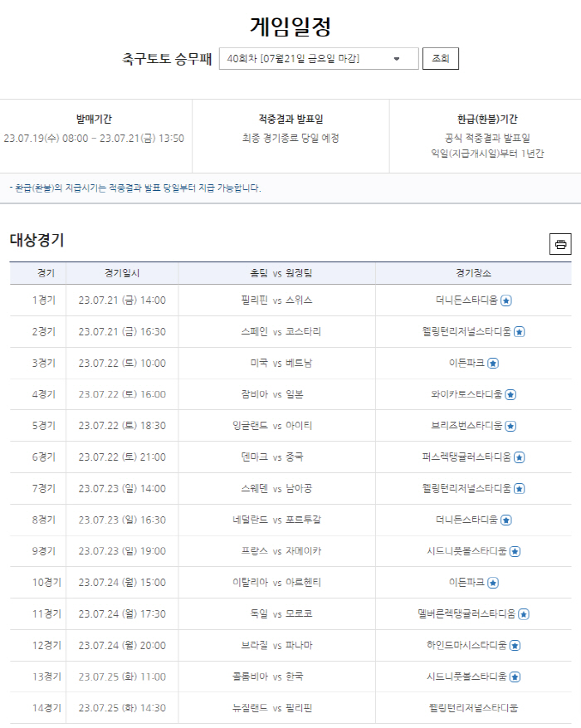581x728 pixels.
Task: Click the 조회 search button
Action: click(441, 58)
